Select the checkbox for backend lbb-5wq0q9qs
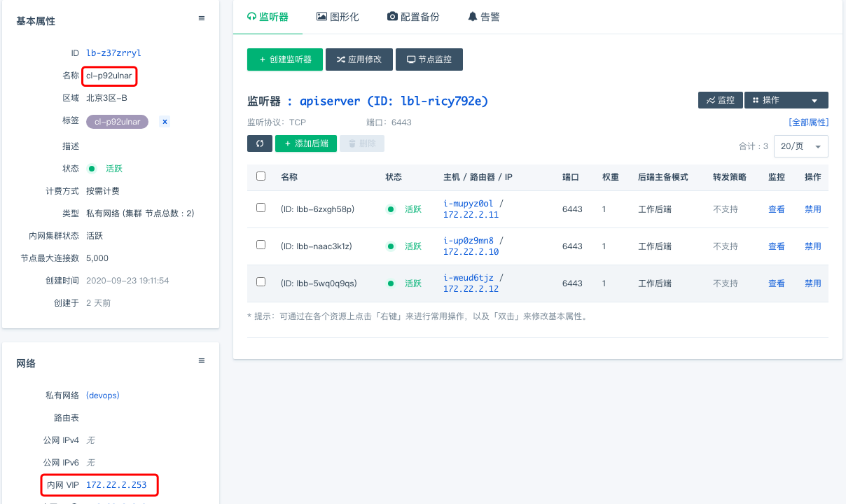Viewport: 846px width, 504px height. point(261,282)
